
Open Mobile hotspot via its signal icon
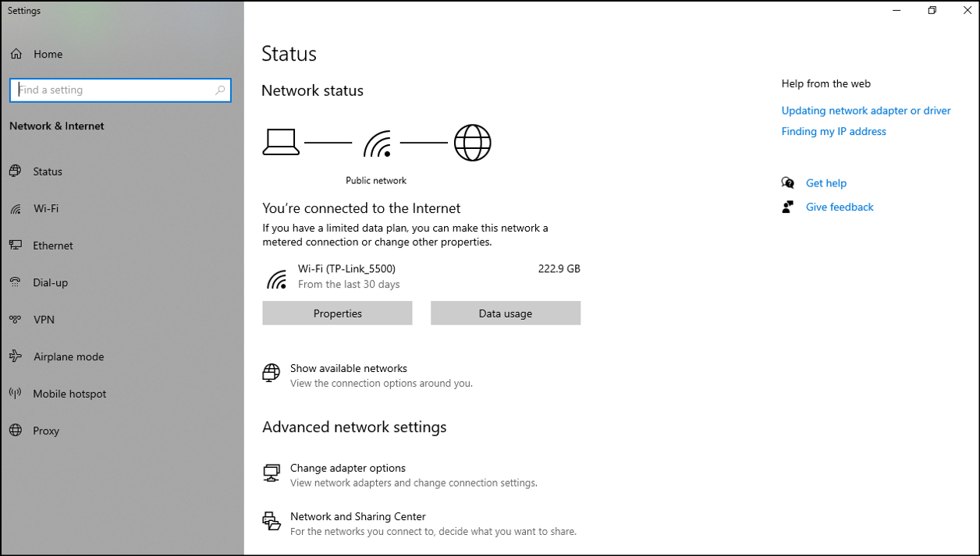(16, 394)
